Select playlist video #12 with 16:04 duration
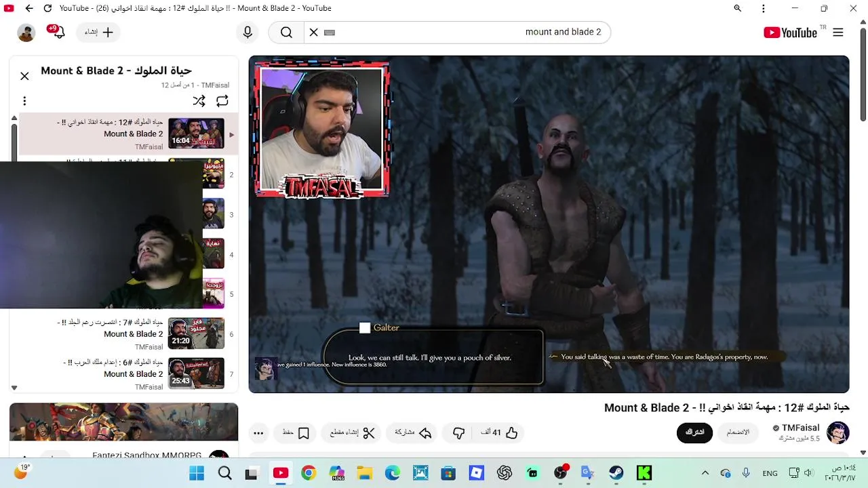The height and width of the screenshot is (488, 868). click(x=129, y=134)
